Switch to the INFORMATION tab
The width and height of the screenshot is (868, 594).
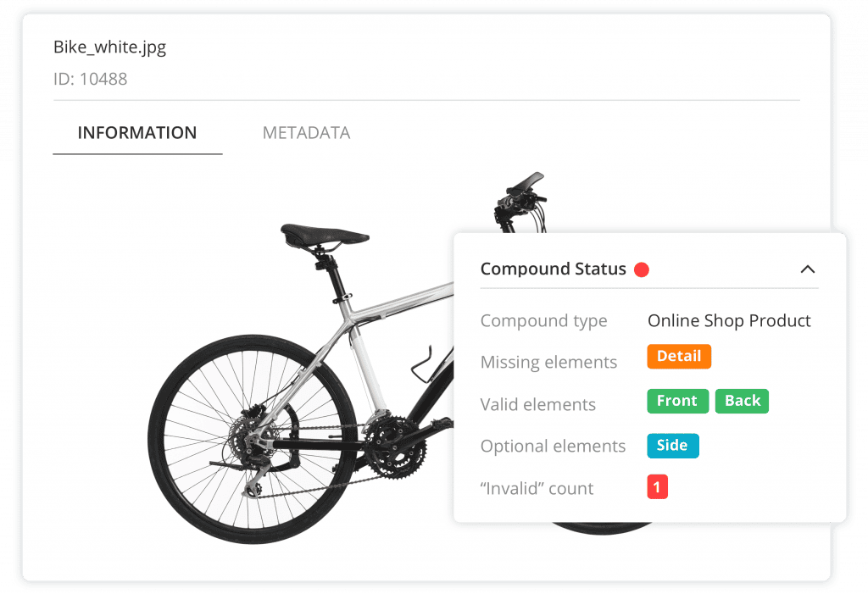[137, 133]
